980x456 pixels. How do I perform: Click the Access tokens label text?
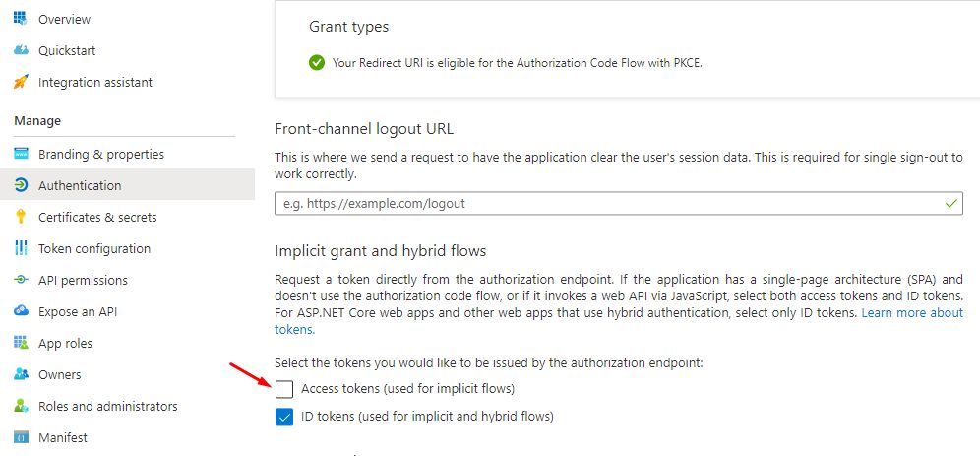coord(407,389)
